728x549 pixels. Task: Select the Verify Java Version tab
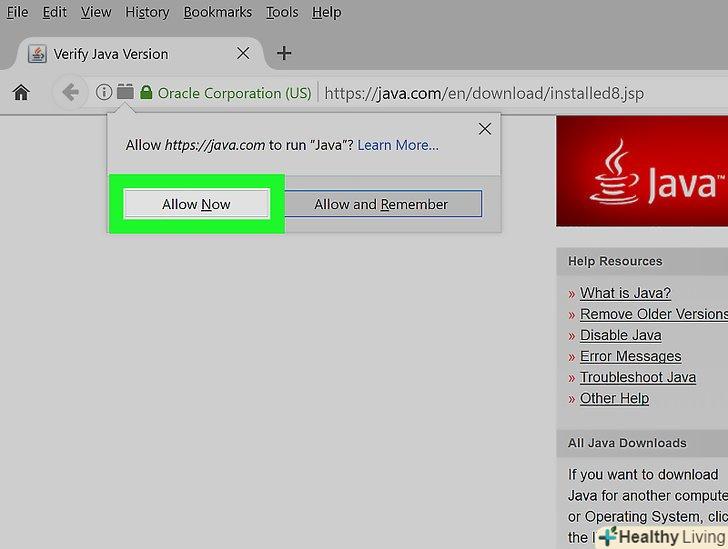tap(139, 54)
